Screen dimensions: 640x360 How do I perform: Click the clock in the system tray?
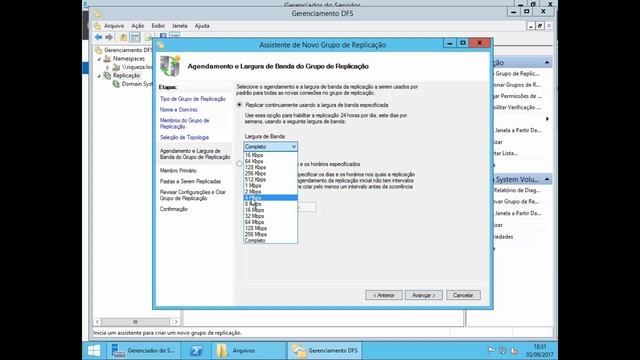[540, 351]
